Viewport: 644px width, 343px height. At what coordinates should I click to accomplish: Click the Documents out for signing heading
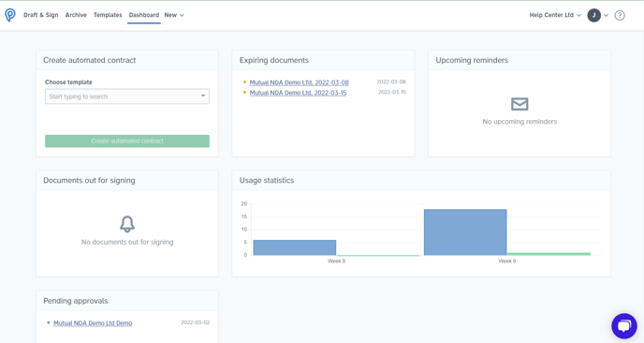pos(89,181)
